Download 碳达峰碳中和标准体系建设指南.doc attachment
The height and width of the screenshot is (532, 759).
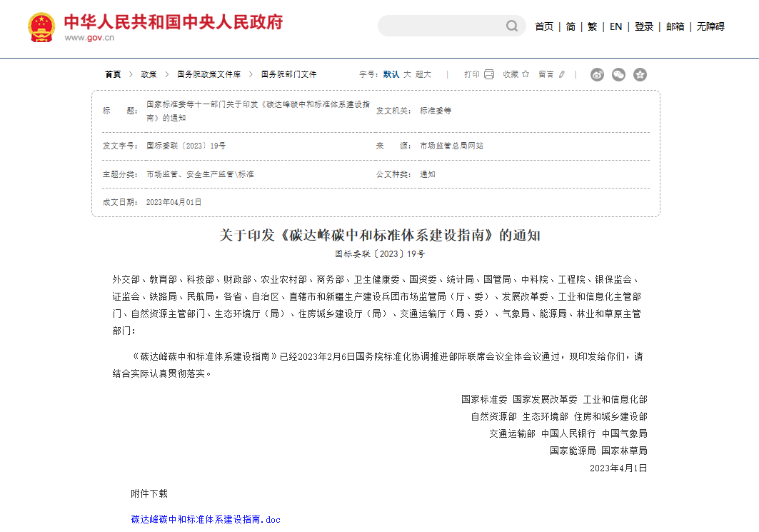click(206, 519)
